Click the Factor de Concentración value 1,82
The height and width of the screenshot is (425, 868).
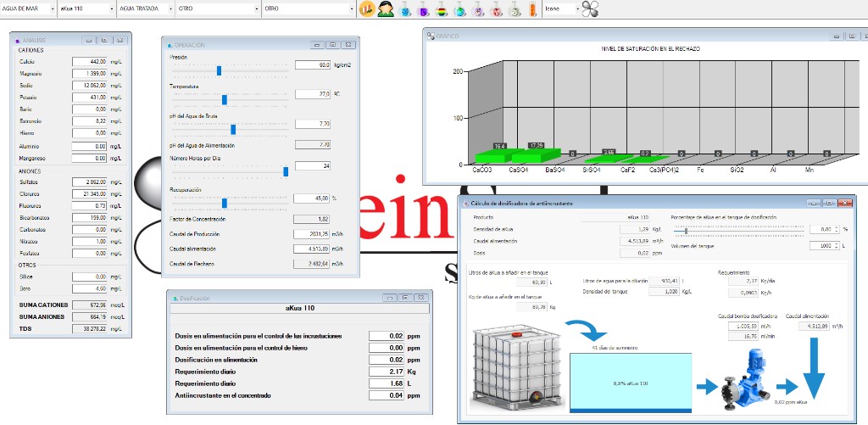(x=312, y=219)
